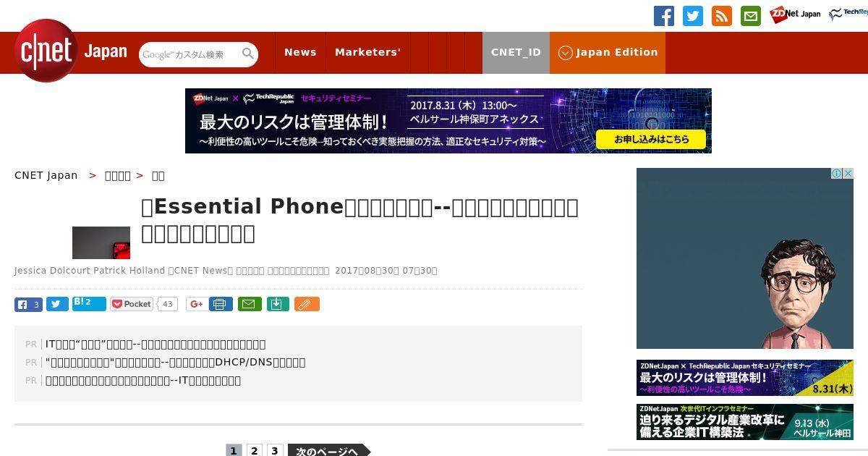Select page 1 in pagination
Image resolution: width=868 pixels, height=456 pixels.
[x=234, y=450]
